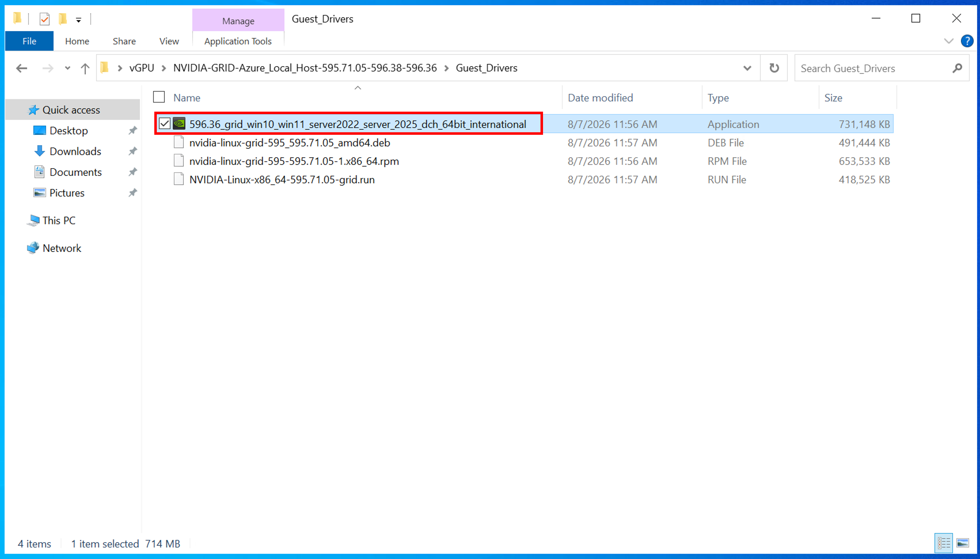Select nvidia-linux-grid-595-595.71.05-1.x86_64.rpm
Viewport: 980px width, 559px height.
point(294,161)
